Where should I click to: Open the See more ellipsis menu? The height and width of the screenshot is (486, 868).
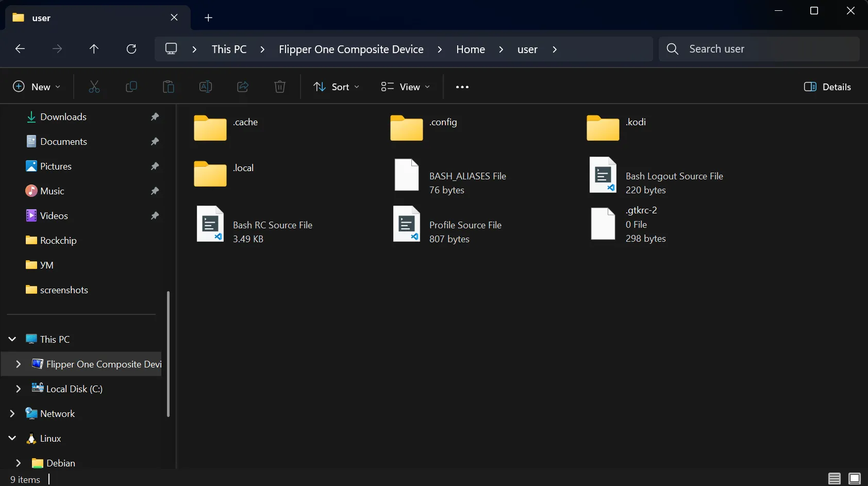(x=462, y=87)
